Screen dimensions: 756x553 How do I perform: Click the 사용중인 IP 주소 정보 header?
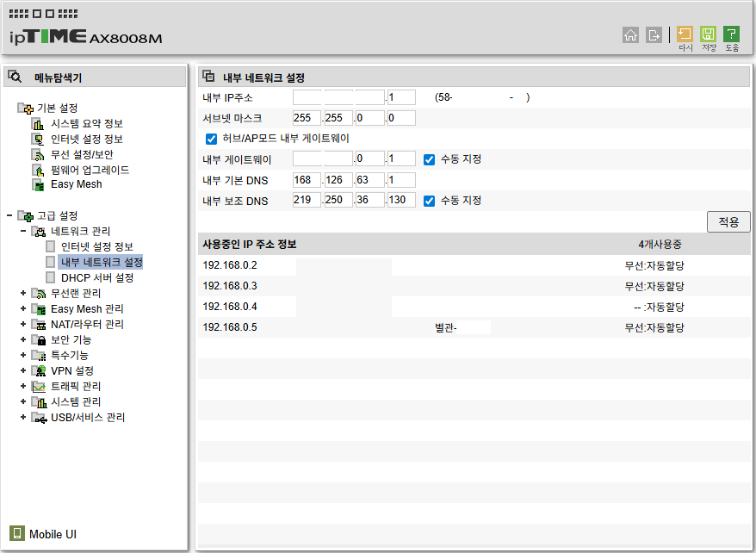tap(249, 245)
